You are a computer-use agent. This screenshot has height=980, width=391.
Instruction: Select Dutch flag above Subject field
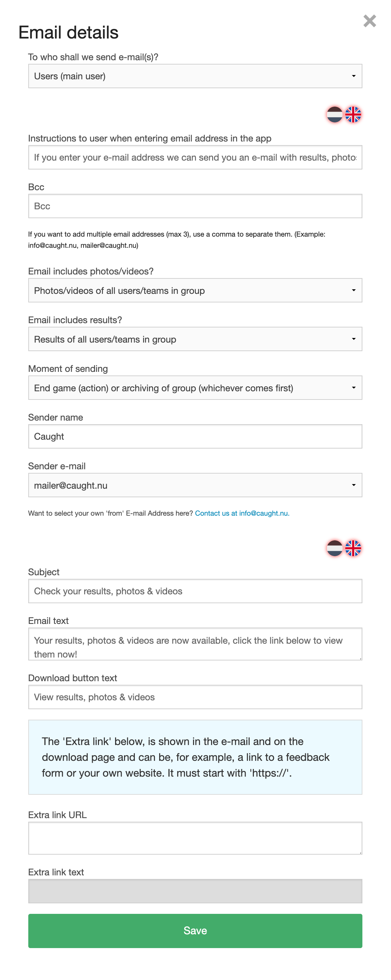pyautogui.click(x=335, y=548)
